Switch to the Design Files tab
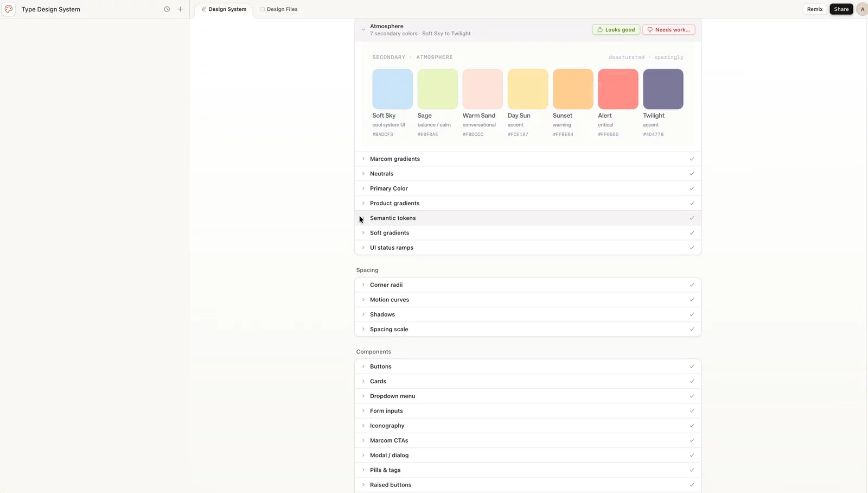This screenshot has height=493, width=868. (278, 9)
